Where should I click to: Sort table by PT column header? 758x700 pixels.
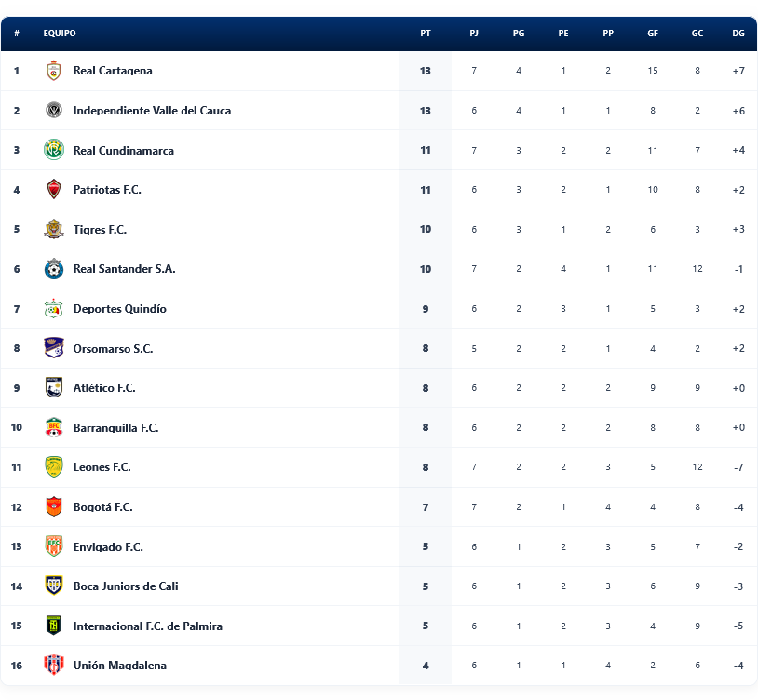(426, 34)
